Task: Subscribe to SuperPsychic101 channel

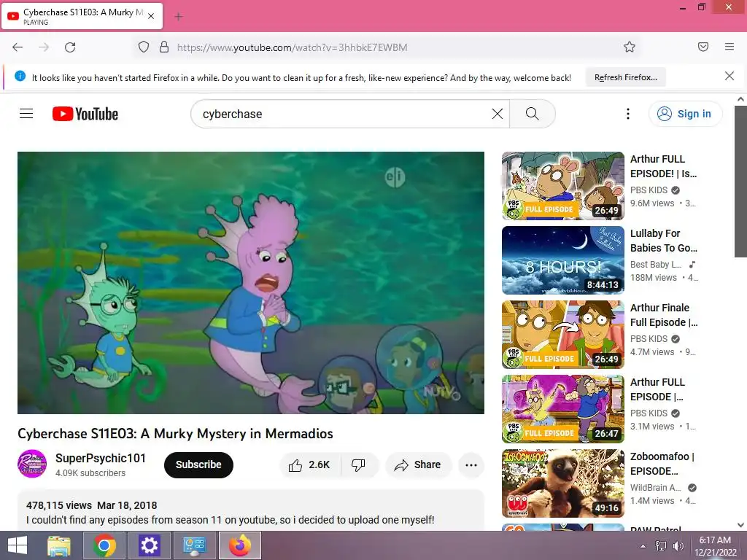Action: (198, 464)
